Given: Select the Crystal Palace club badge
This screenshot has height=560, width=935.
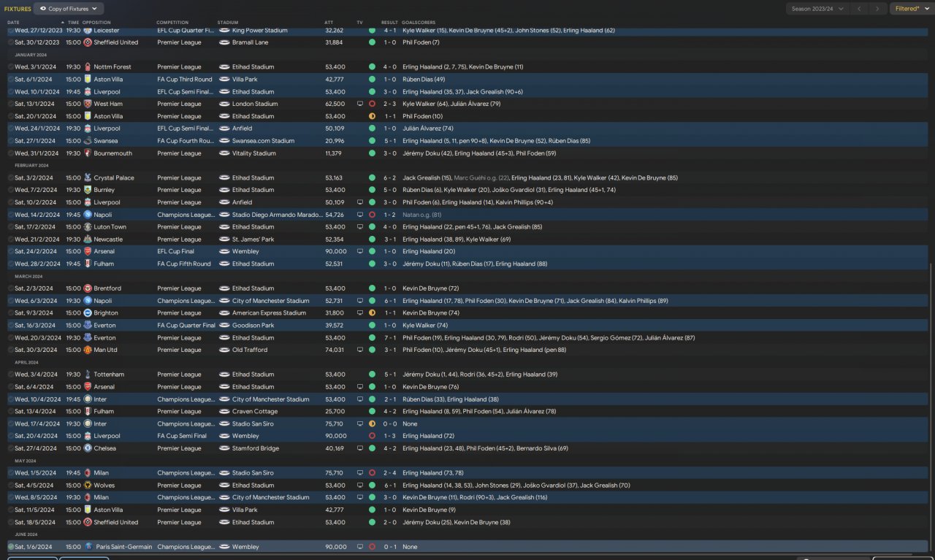Looking at the screenshot, I should coord(88,178).
